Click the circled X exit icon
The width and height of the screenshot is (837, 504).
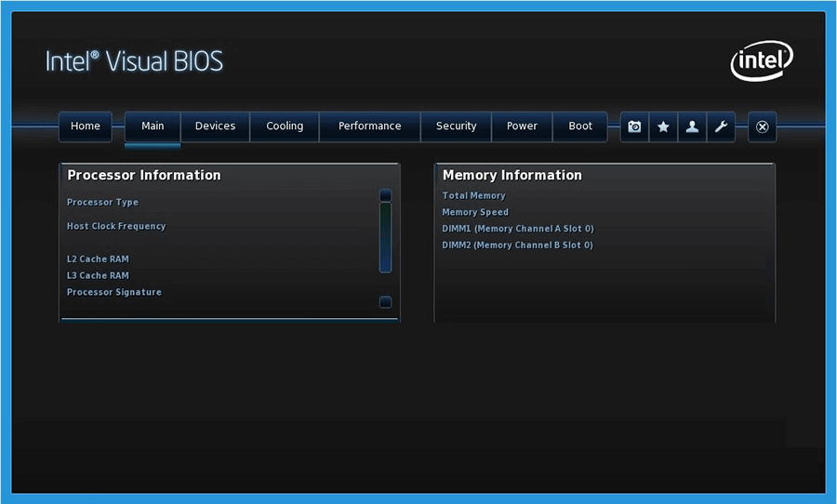tap(762, 126)
